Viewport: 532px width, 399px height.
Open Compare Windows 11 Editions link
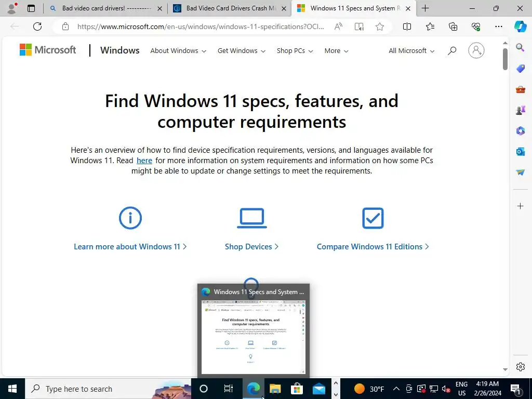[x=373, y=247]
